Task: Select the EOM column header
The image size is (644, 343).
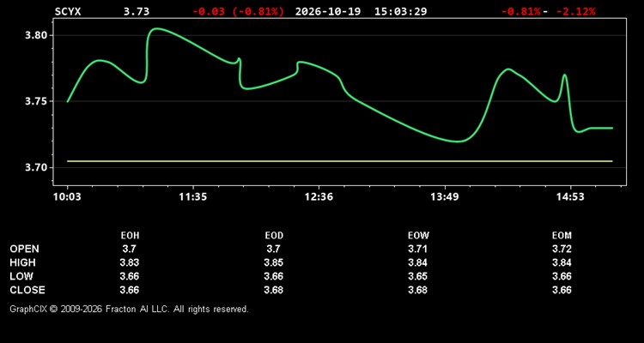Action: (562, 236)
